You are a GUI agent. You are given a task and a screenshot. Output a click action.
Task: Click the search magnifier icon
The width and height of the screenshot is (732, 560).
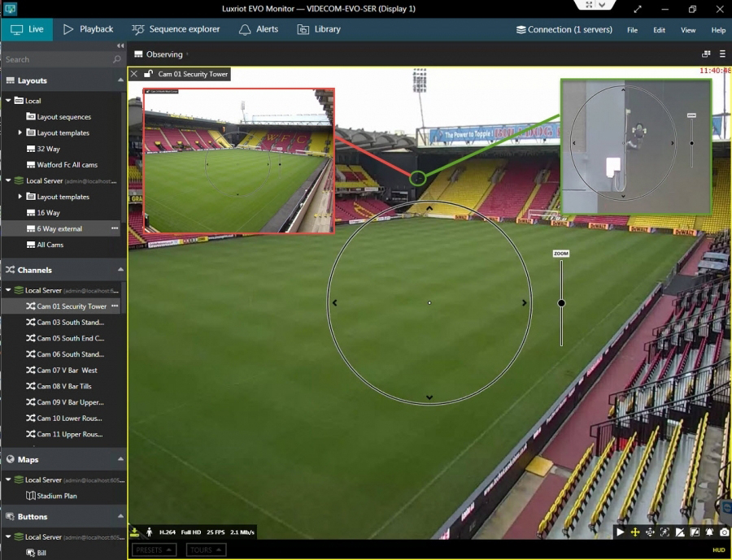pos(117,60)
